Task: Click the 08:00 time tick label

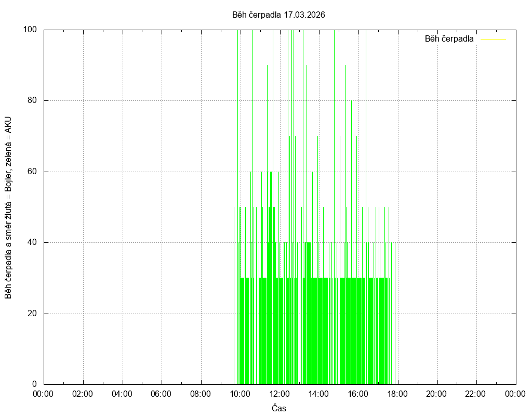Action: click(x=201, y=394)
